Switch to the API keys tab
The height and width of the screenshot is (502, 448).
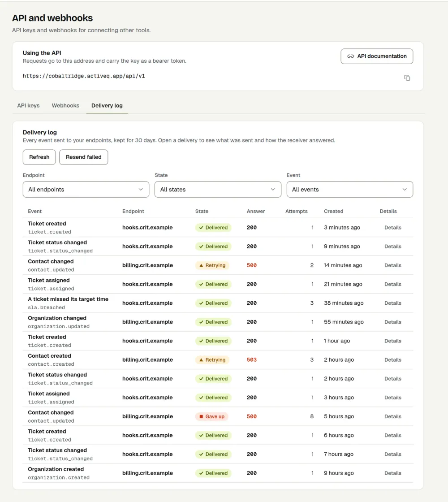pyautogui.click(x=29, y=106)
